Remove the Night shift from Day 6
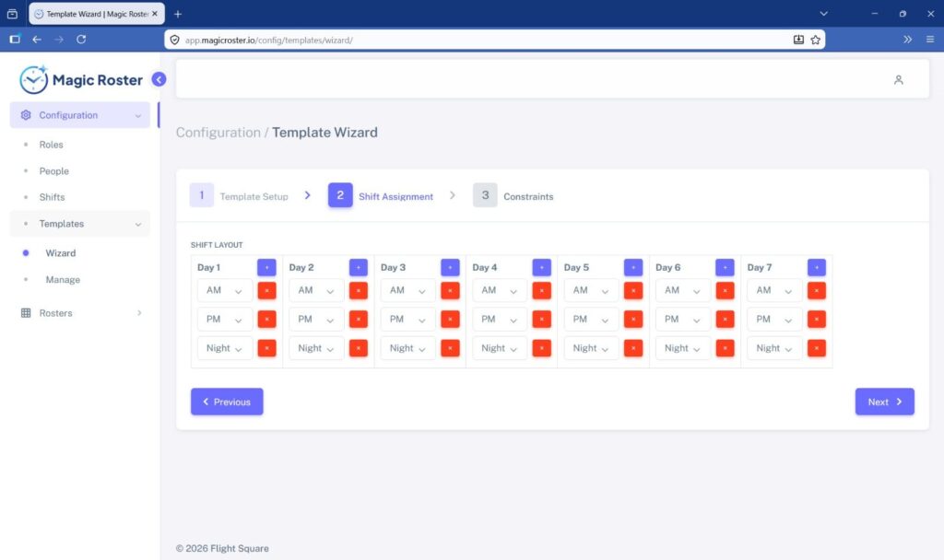Viewport: 944px width, 560px height. pos(725,348)
